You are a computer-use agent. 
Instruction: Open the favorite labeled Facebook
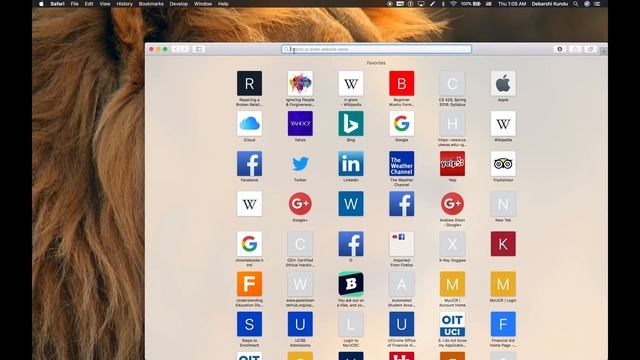tap(249, 164)
